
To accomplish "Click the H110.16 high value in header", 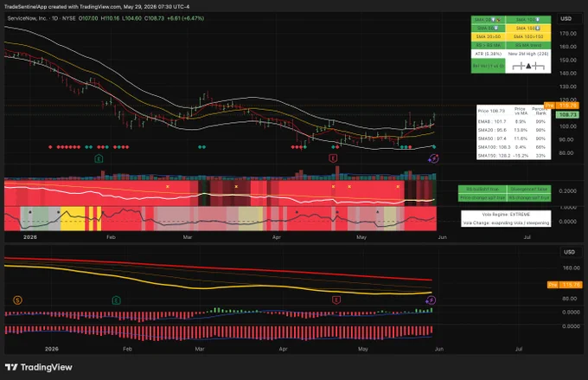I will tap(111, 18).
